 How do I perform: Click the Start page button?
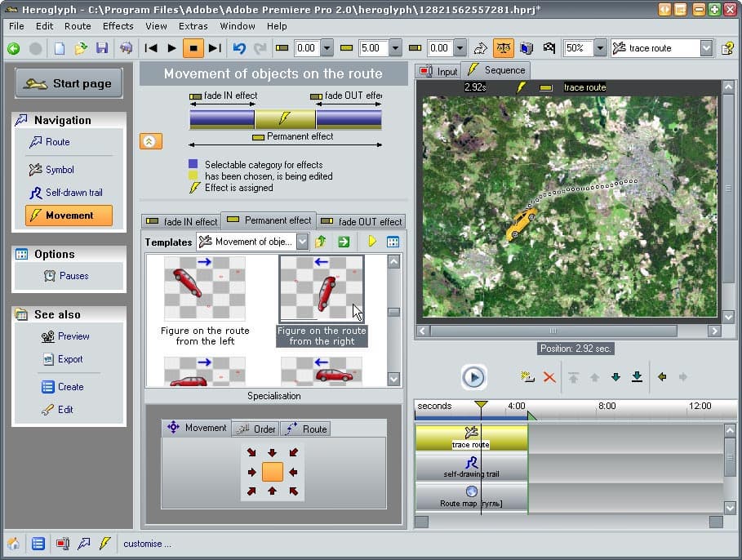[x=69, y=83]
